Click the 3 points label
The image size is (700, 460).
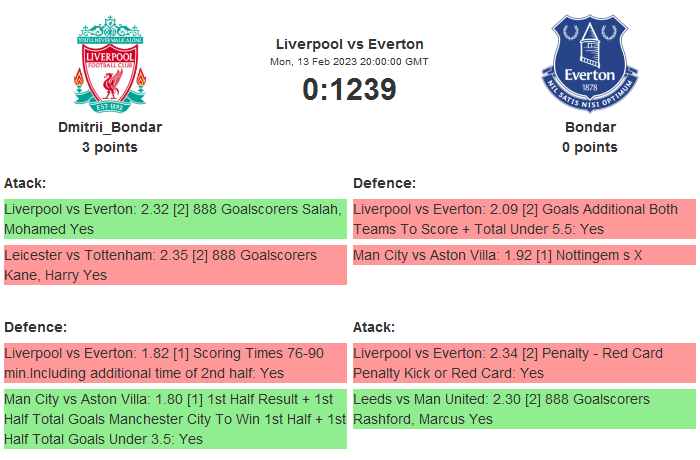pos(109,147)
